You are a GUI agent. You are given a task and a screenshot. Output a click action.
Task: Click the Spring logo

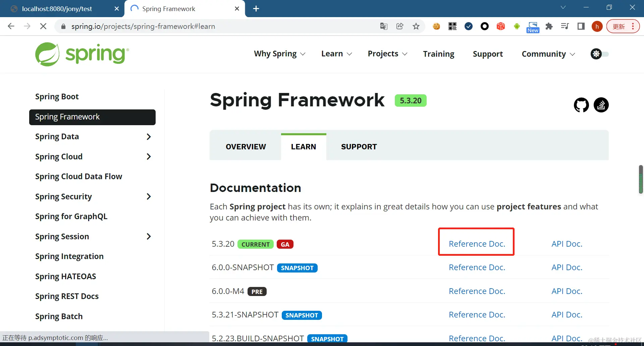coord(82,54)
